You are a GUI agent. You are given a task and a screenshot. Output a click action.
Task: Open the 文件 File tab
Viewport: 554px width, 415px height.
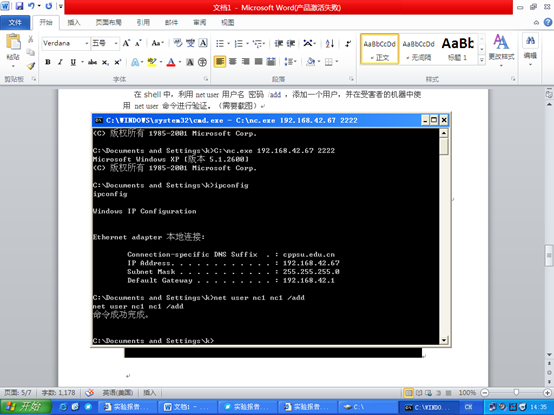pos(15,23)
